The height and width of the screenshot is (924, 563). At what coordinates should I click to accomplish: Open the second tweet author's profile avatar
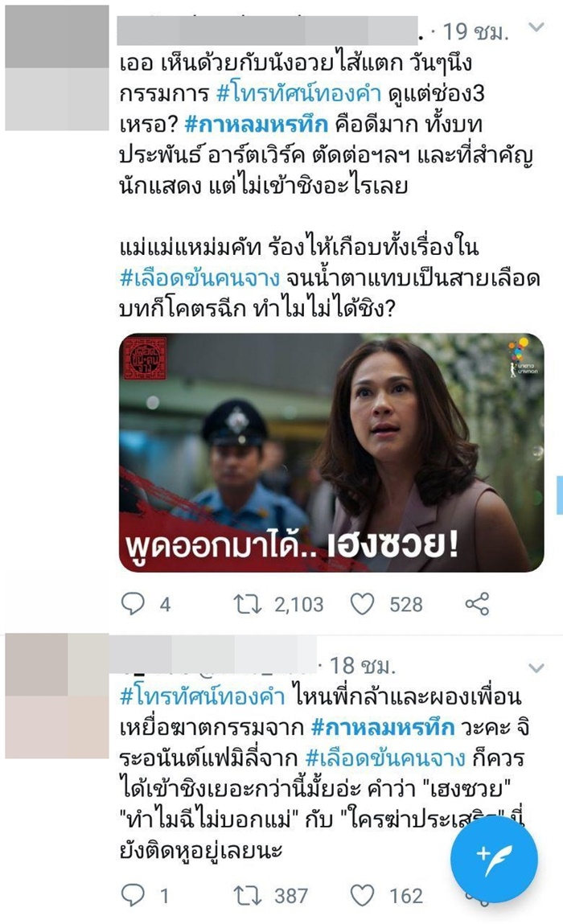point(57,696)
